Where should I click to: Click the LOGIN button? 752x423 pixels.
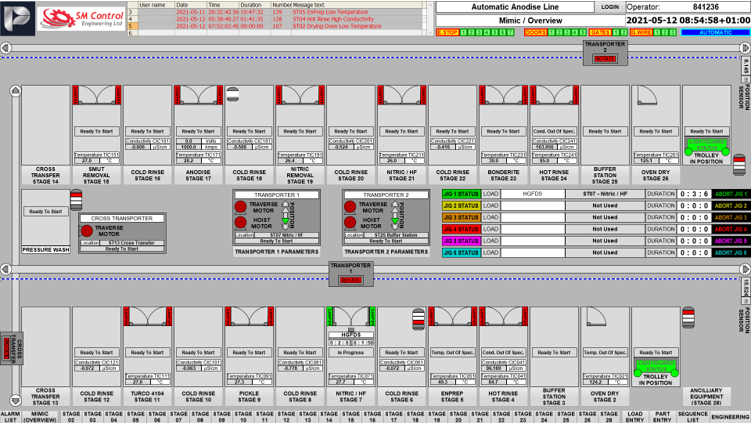pos(610,7)
